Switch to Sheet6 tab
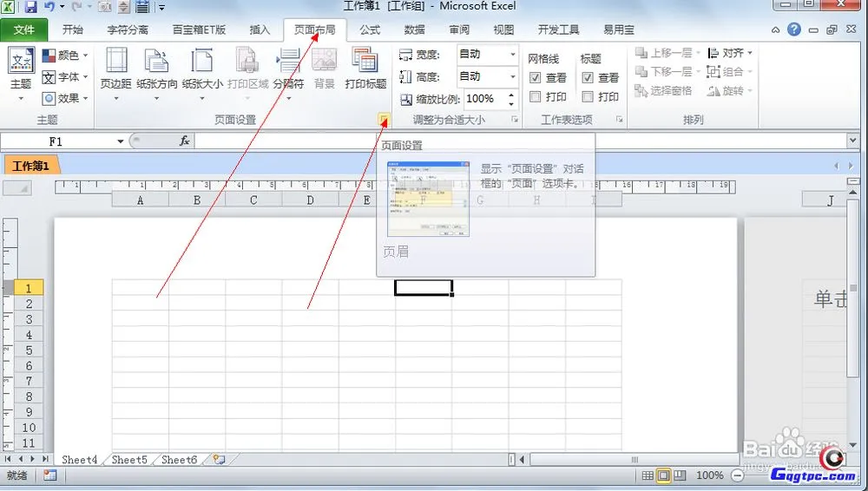This screenshot has height=491, width=868. pyautogui.click(x=180, y=460)
